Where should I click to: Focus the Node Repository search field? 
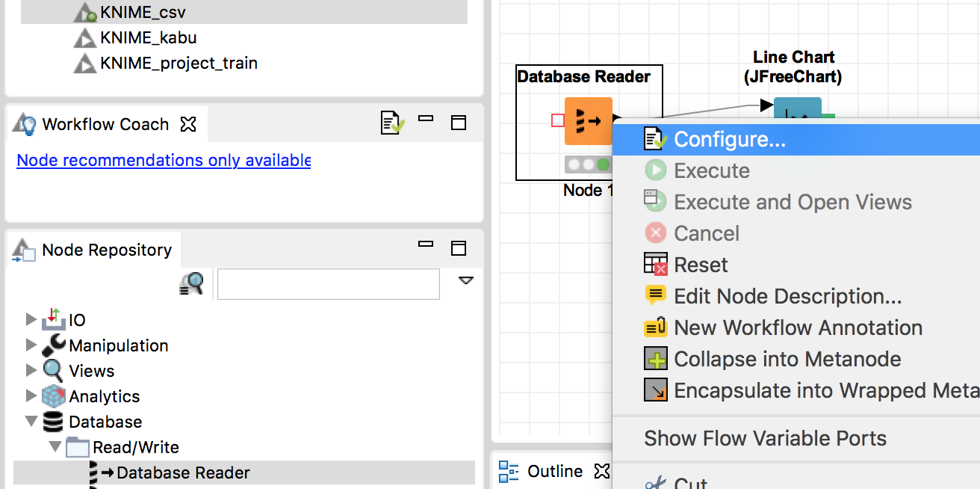[x=329, y=284]
